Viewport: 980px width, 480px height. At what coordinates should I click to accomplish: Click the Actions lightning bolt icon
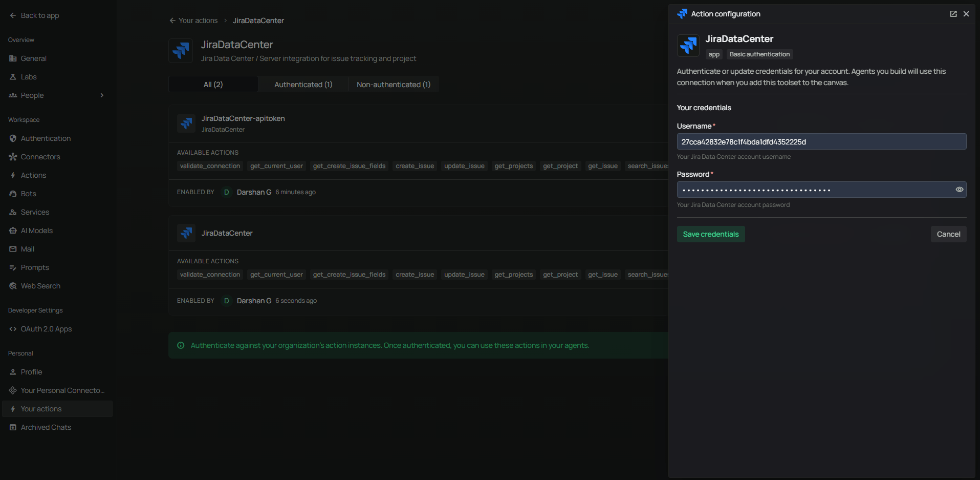(x=13, y=175)
